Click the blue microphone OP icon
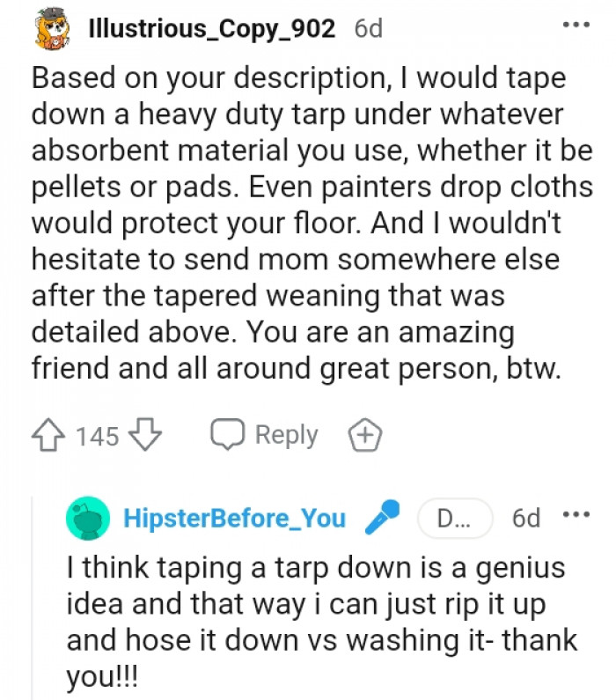 click(x=382, y=517)
